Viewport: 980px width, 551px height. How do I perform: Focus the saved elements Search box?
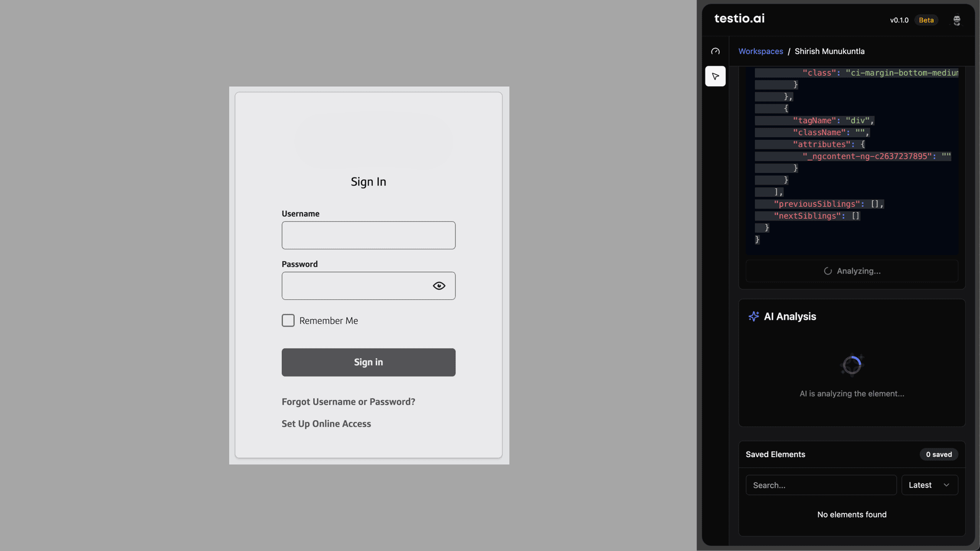821,485
